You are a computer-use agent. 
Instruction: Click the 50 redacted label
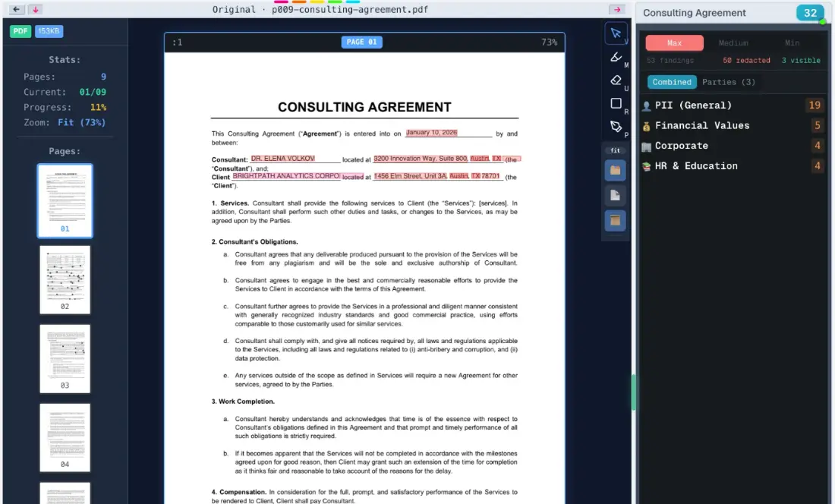tap(746, 61)
